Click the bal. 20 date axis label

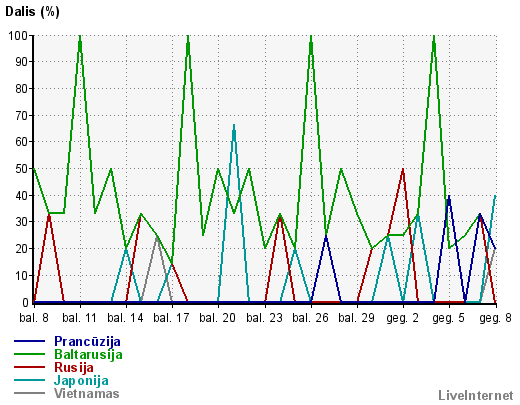coord(217,318)
